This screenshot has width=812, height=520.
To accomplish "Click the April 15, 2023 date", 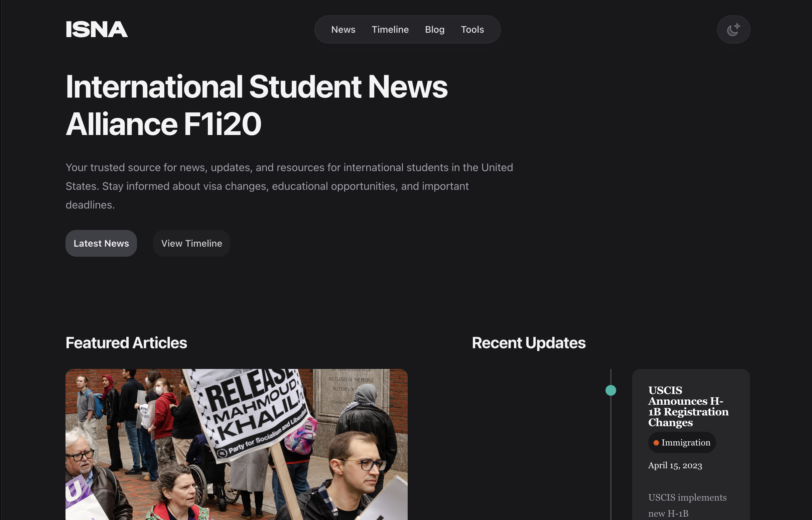I will (675, 465).
